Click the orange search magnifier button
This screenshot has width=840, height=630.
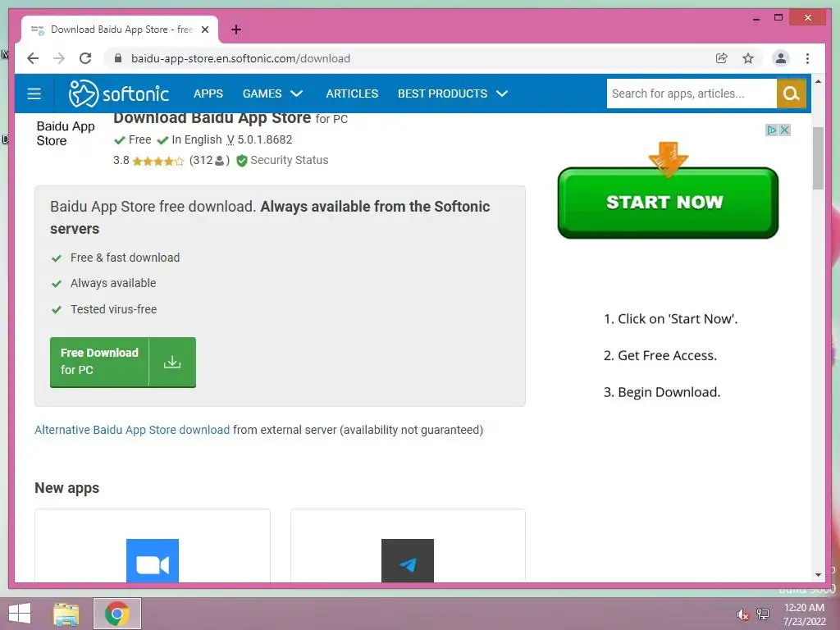[x=792, y=94]
